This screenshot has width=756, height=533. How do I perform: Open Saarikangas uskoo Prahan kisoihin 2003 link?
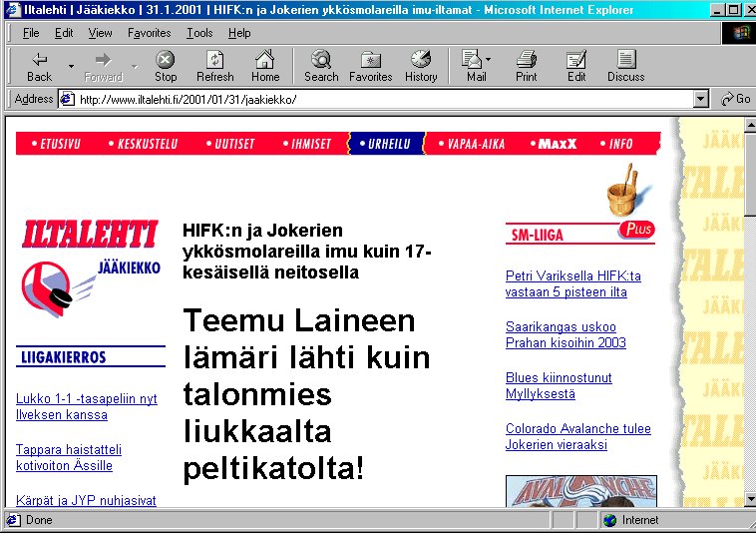566,334
